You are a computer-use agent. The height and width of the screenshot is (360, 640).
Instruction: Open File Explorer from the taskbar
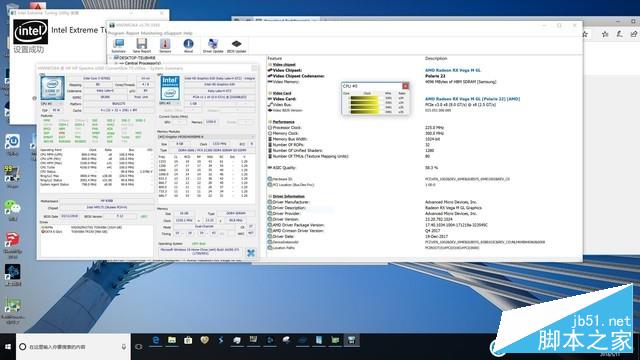(x=172, y=340)
